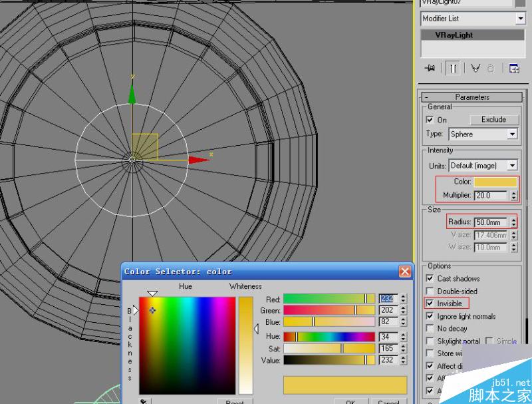The height and width of the screenshot is (404, 532).
Task: Disable the Cast shadows option
Action: 430,278
